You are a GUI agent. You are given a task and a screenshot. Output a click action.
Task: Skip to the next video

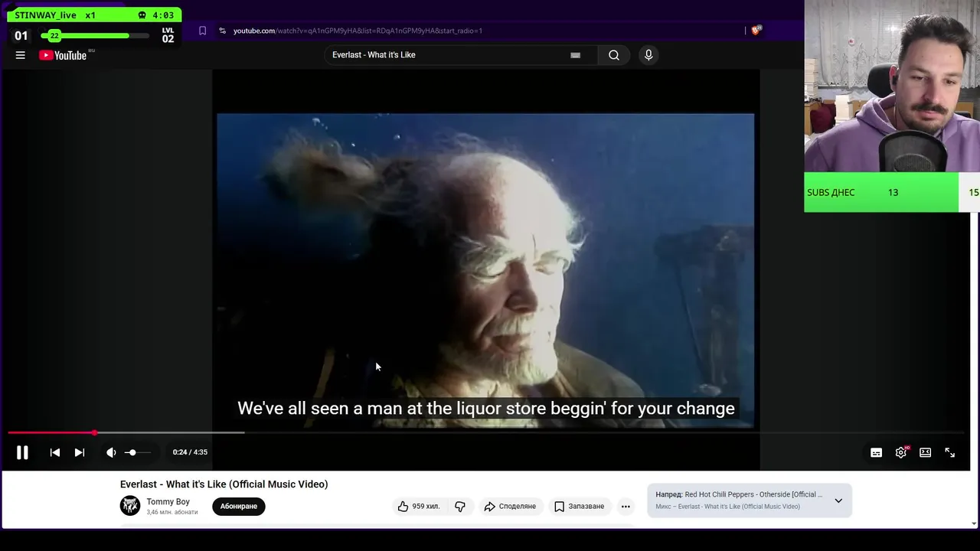[x=80, y=452]
